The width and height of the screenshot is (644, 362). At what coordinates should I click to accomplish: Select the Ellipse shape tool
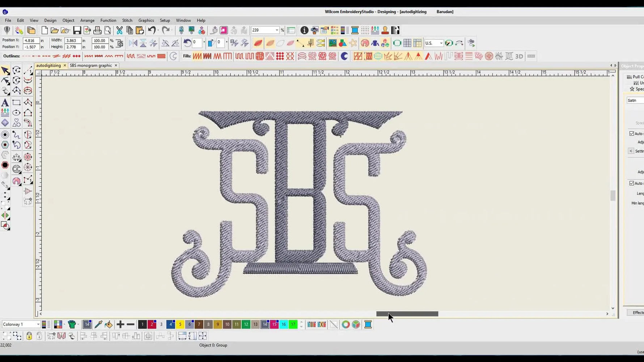click(x=16, y=113)
